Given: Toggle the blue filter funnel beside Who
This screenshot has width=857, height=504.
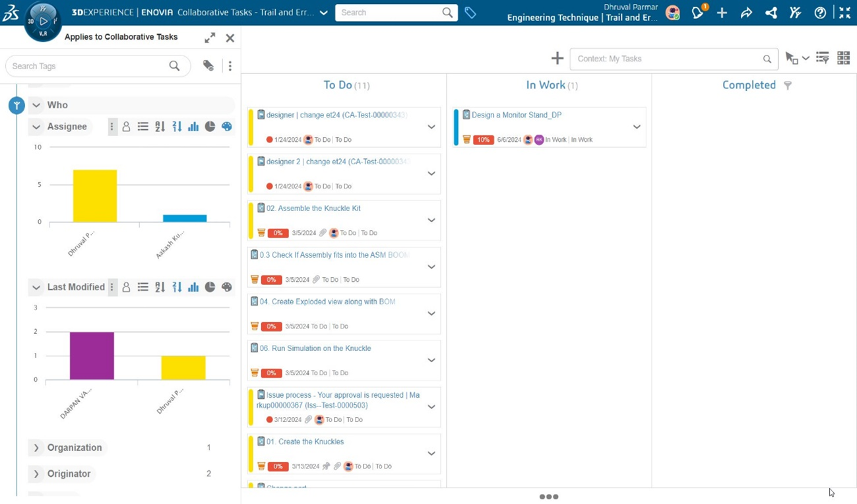Looking at the screenshot, I should (x=16, y=106).
